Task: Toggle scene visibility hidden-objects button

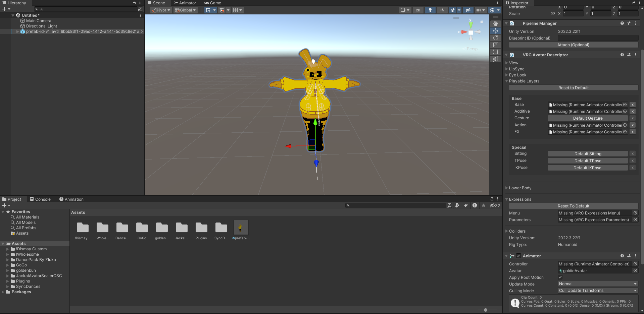Action: pos(468,10)
